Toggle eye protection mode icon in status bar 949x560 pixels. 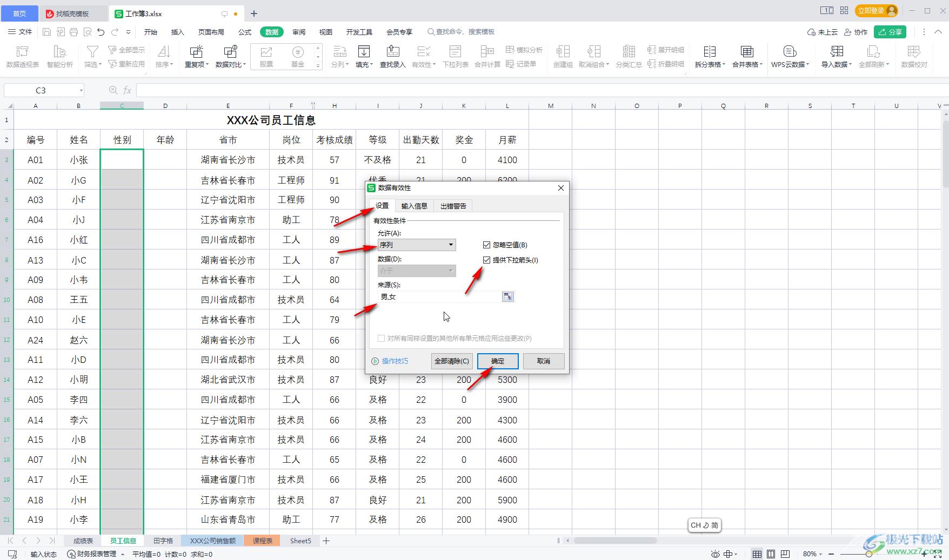pos(715,554)
